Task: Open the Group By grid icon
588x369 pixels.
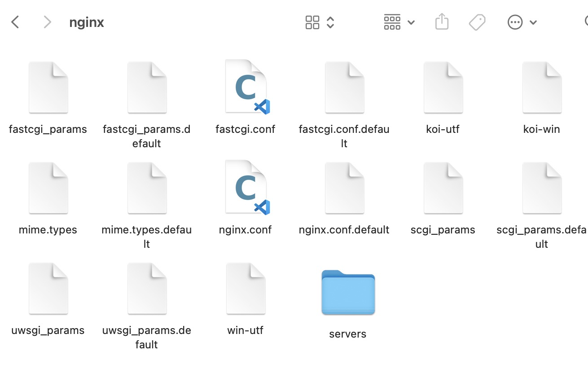Action: pyautogui.click(x=392, y=22)
